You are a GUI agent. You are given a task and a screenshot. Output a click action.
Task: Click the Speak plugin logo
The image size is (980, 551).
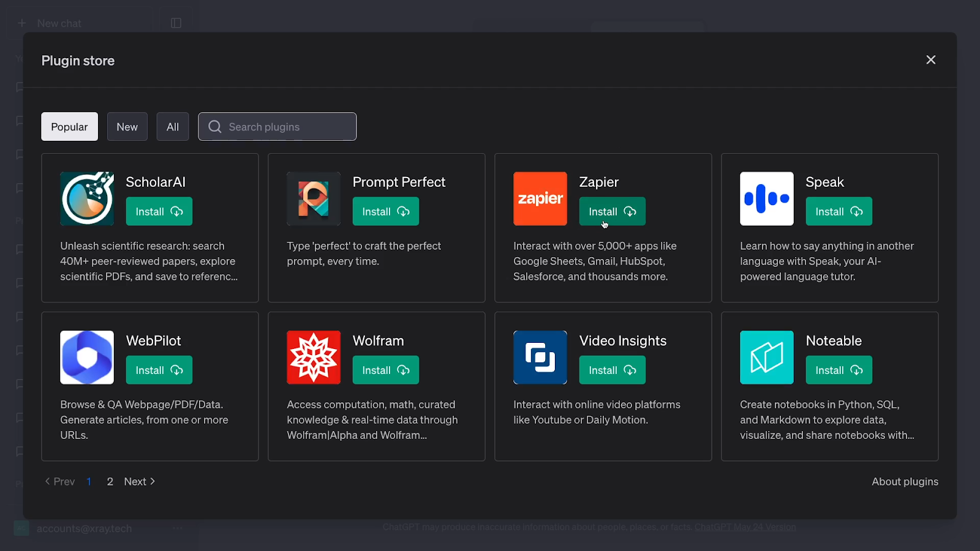coord(767,198)
